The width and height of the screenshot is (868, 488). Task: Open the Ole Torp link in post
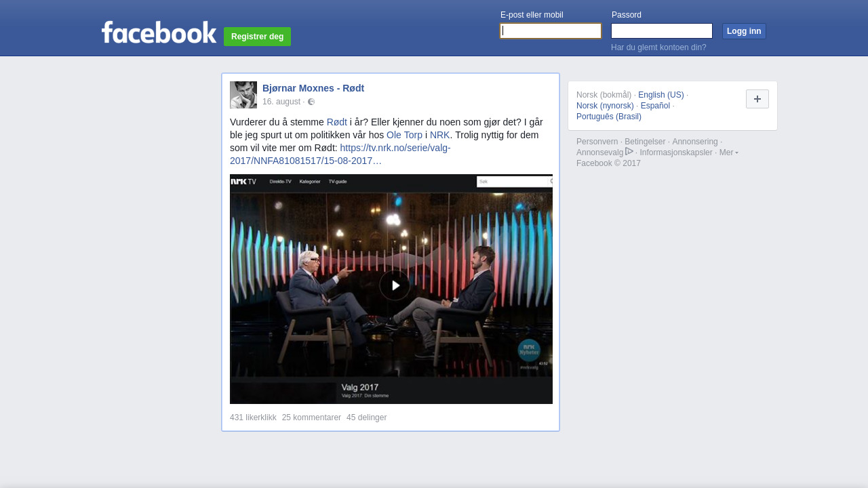(404, 135)
